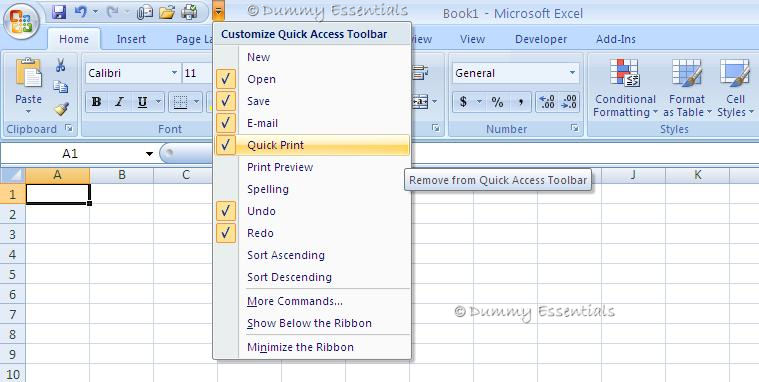
Task: Toggle Bold formatting
Action: (96, 102)
